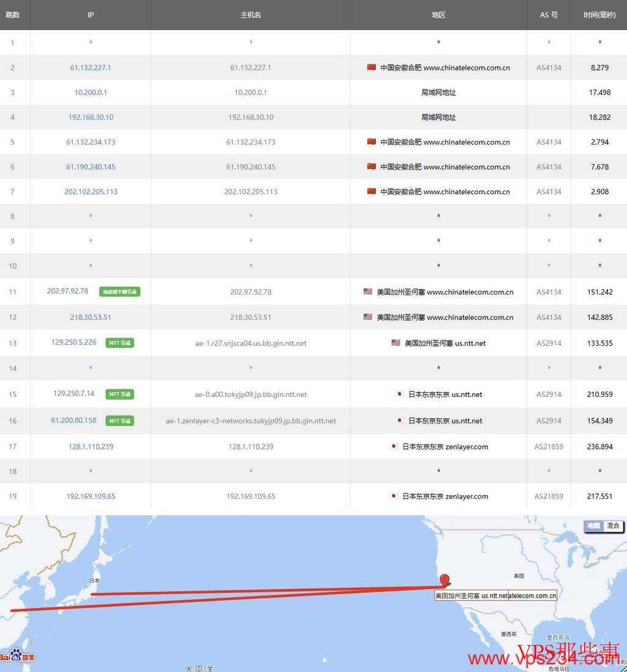The height and width of the screenshot is (672, 627).
Task: Click the time value 217.551
Action: click(x=599, y=496)
